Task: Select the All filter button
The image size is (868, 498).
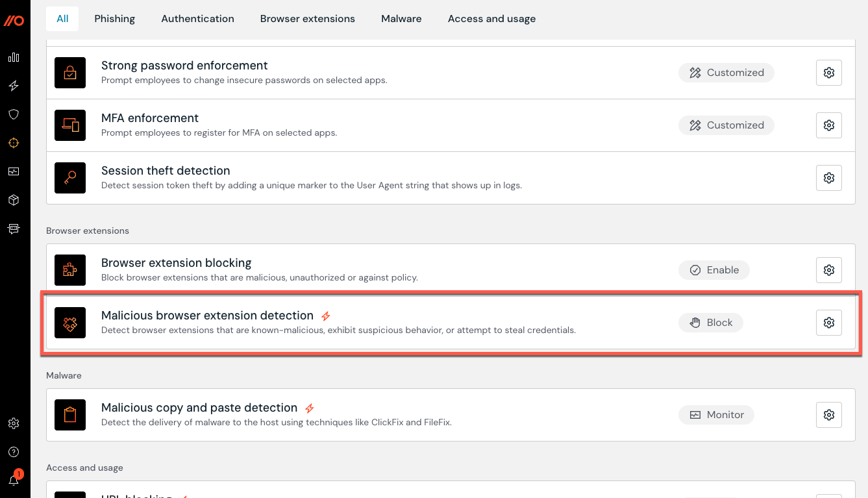Action: click(62, 18)
